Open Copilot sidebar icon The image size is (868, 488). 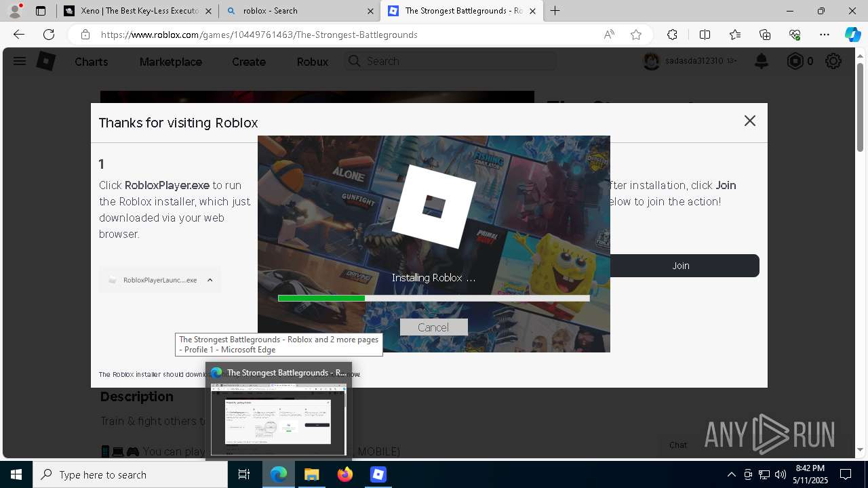(x=852, y=35)
